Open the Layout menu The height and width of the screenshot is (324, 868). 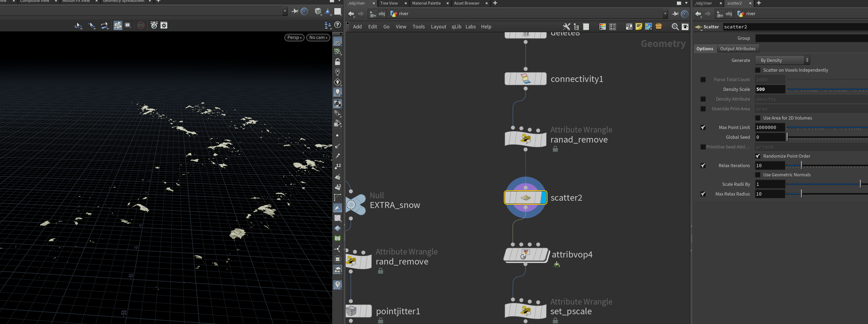(438, 27)
